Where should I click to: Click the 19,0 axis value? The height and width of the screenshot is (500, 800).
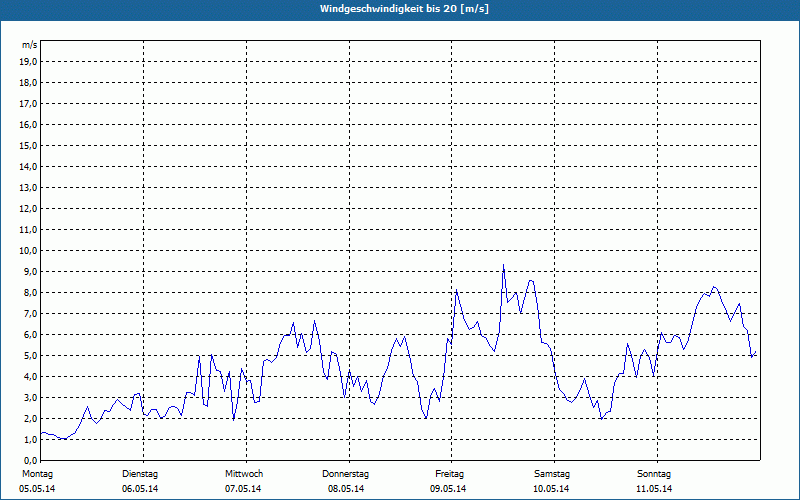pos(29,62)
